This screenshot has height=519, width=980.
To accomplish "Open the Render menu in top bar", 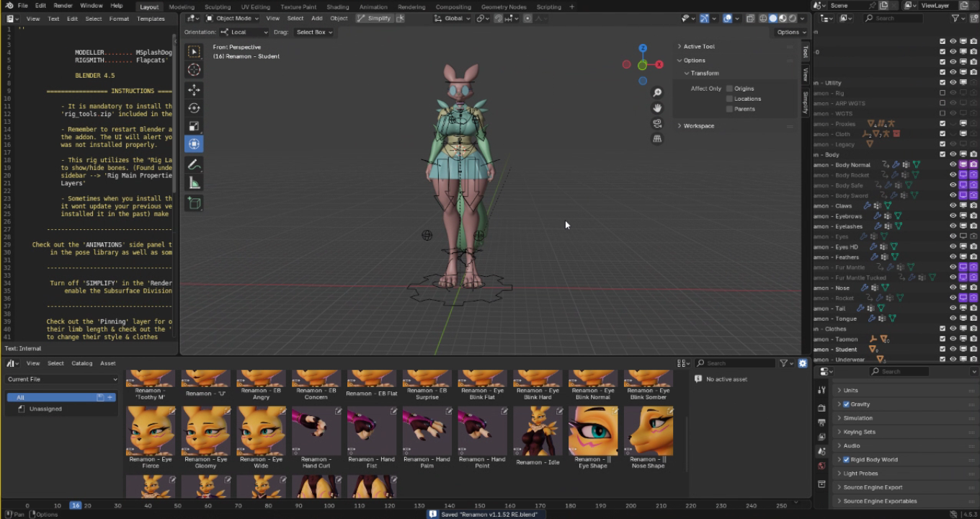I will pos(63,6).
